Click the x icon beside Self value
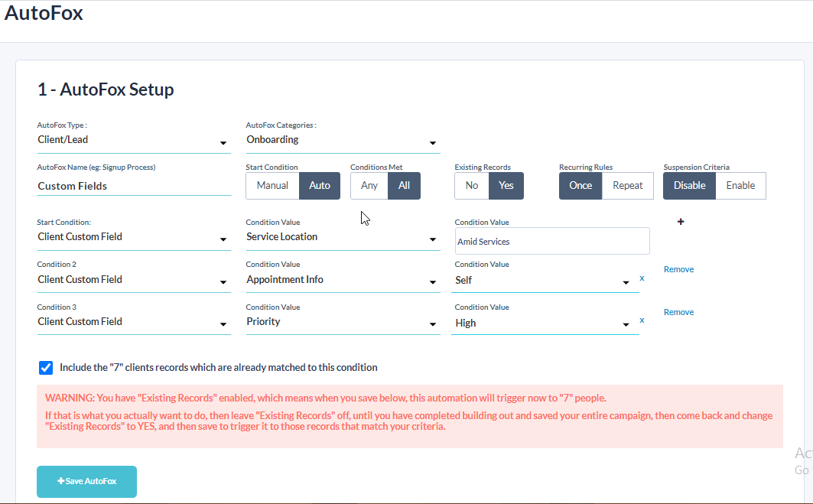 [x=642, y=278]
